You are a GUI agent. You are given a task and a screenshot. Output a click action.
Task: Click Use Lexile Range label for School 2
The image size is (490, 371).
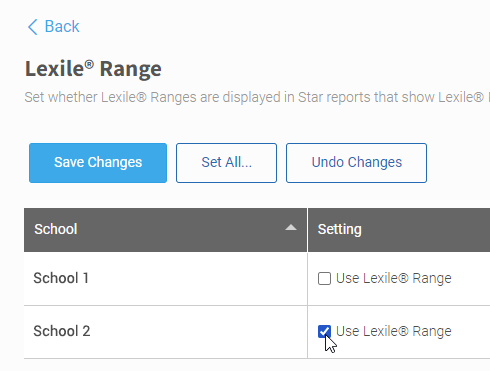[394, 331]
